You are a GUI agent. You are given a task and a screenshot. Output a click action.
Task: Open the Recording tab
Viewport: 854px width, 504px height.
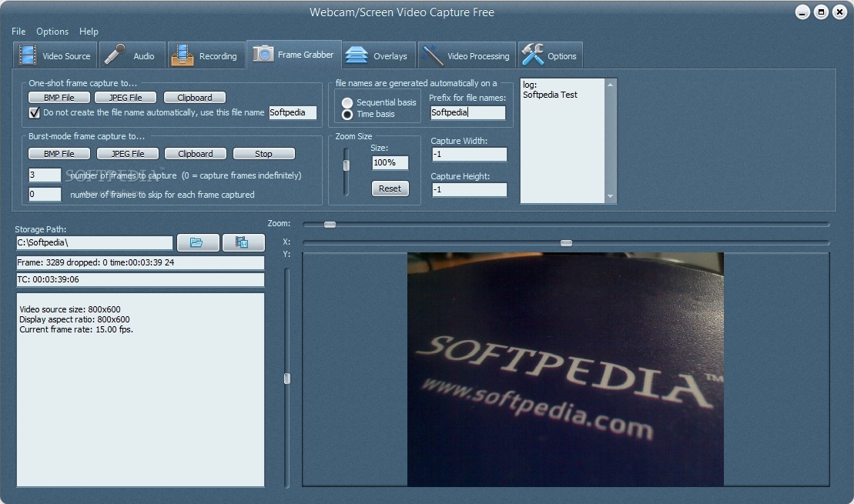(x=206, y=55)
